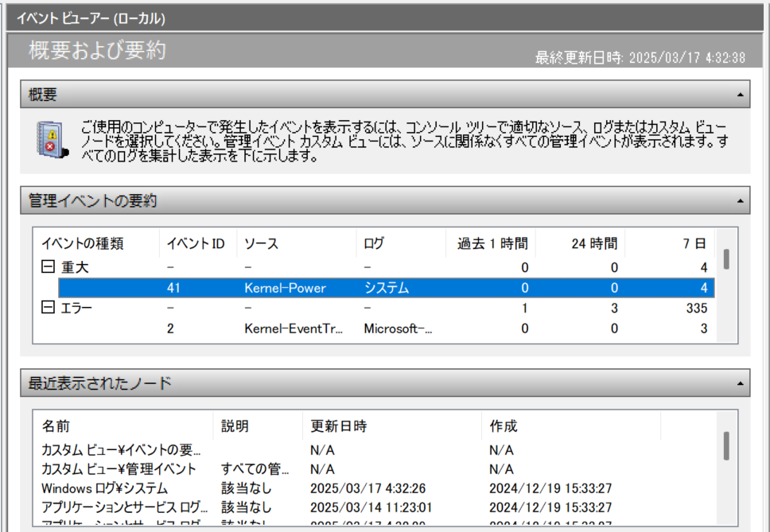Click the ソース column header
The image size is (770, 532).
[x=262, y=243]
